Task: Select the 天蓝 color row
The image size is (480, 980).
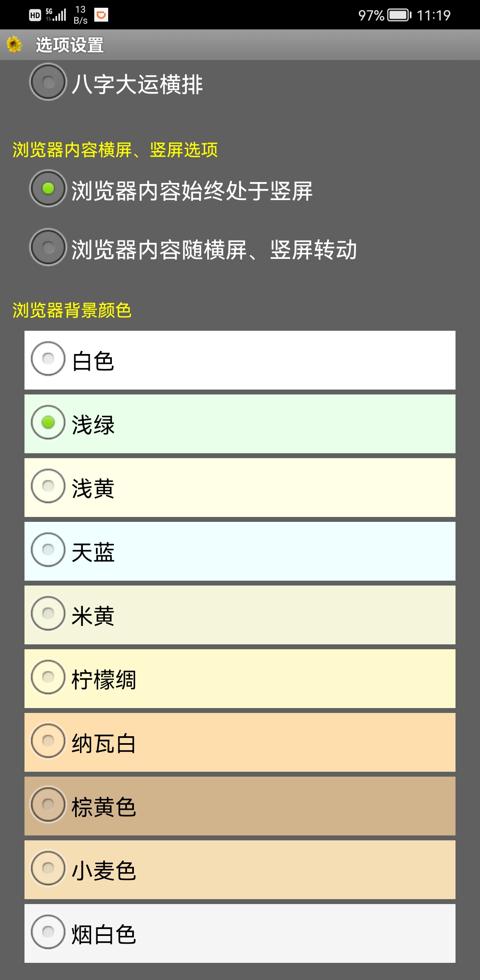Action: coord(48,550)
